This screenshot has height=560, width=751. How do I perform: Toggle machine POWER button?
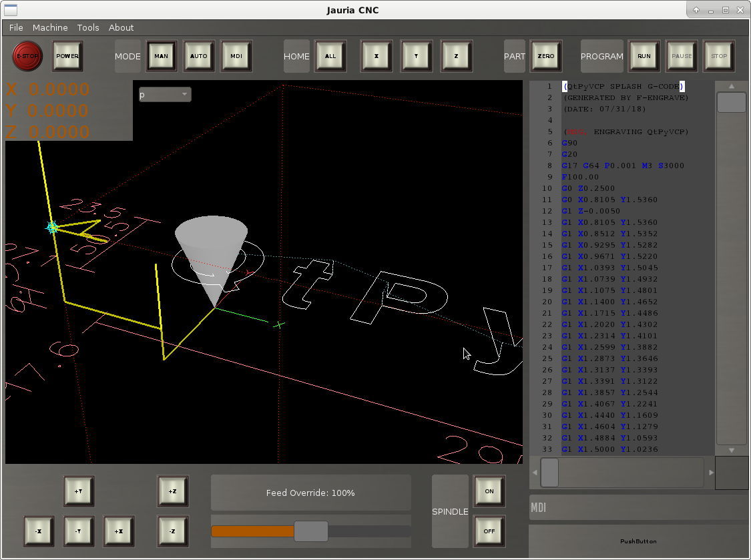(x=67, y=56)
